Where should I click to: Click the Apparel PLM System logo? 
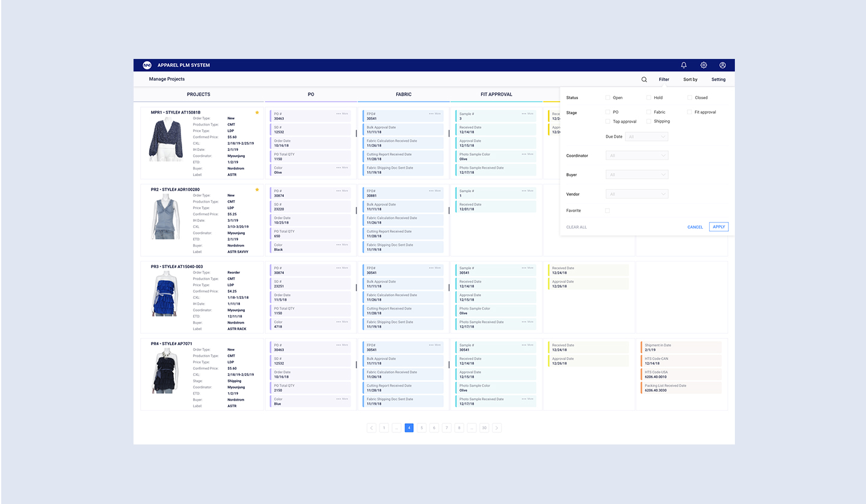(x=147, y=65)
